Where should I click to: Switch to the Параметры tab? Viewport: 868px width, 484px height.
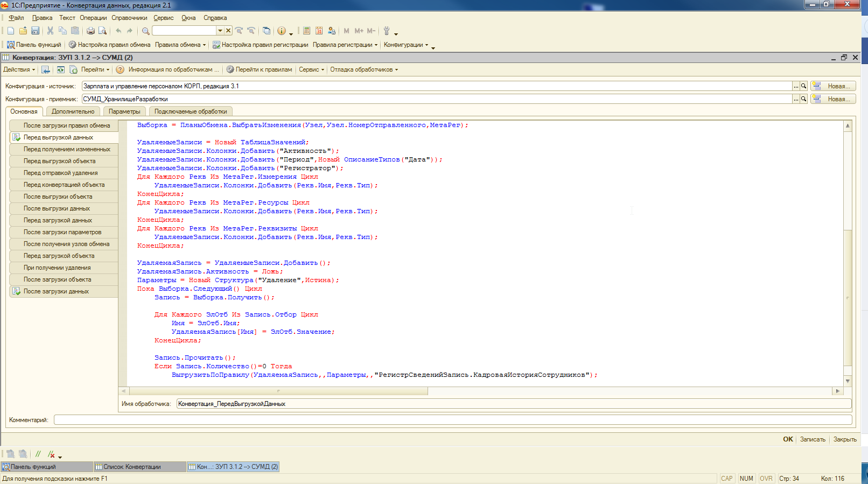pyautogui.click(x=124, y=111)
